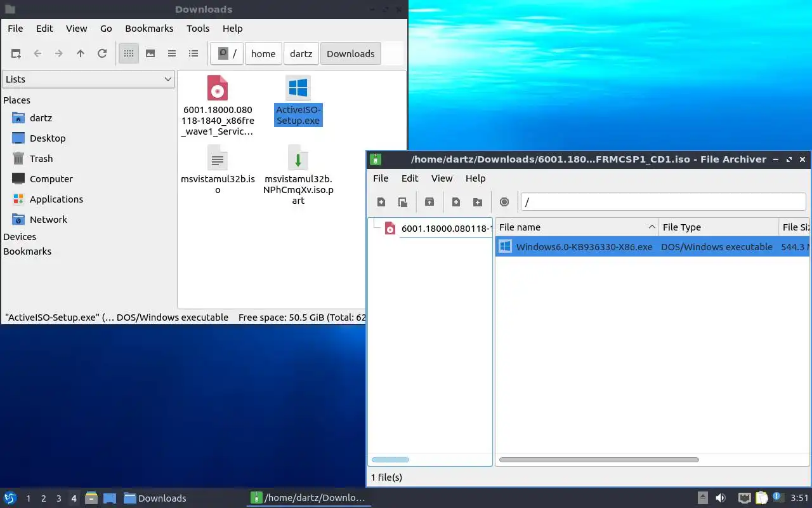Open a new tab in the file manager
Screen dimensions: 812x508
click(16, 53)
